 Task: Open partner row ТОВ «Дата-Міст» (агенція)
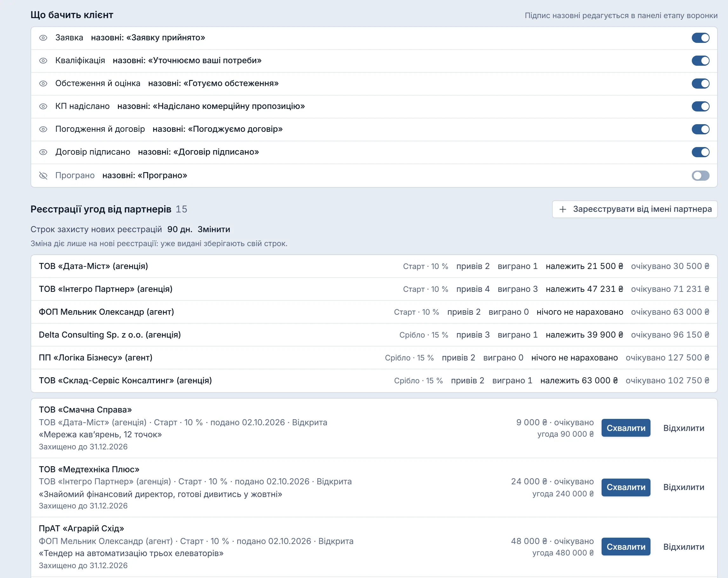[374, 266]
